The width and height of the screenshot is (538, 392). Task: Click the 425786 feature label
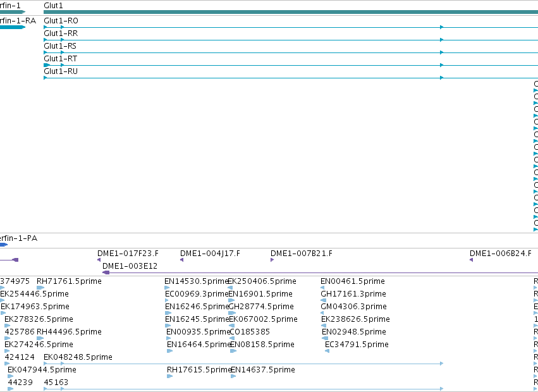coord(20,332)
